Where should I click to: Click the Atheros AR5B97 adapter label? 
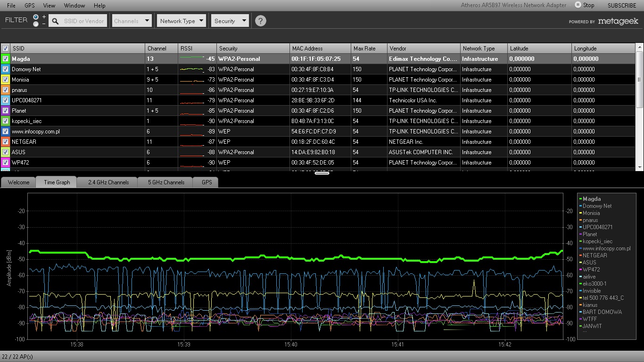(x=513, y=5)
